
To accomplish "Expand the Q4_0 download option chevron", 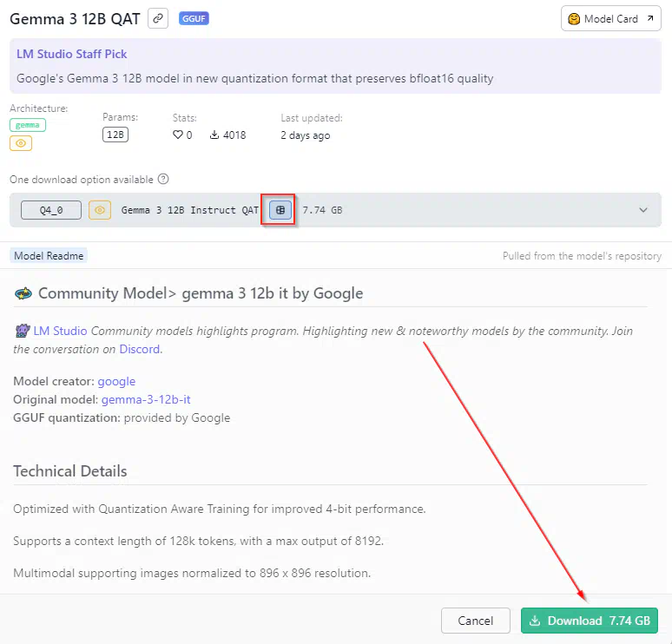I will pyautogui.click(x=643, y=210).
